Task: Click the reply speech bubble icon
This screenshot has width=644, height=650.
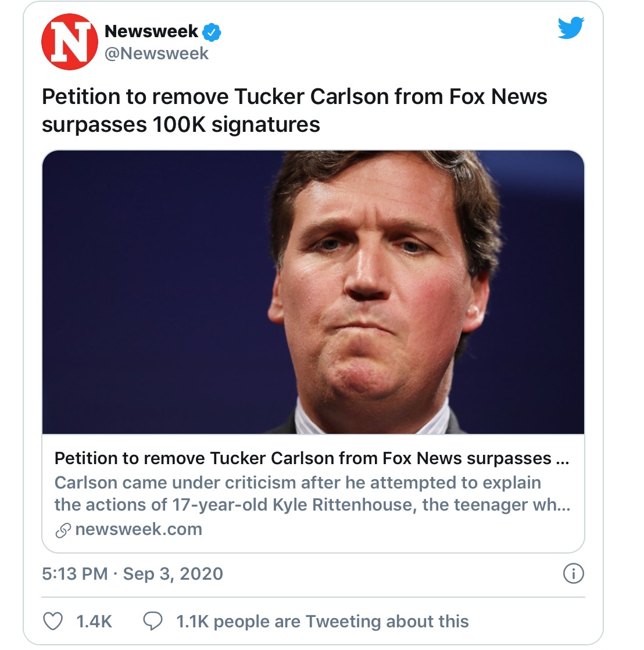Action: pos(153,621)
